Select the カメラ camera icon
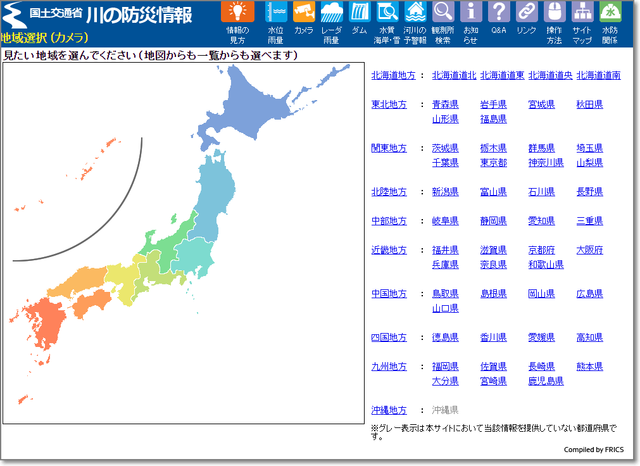This screenshot has height=466, width=640. pos(304,13)
